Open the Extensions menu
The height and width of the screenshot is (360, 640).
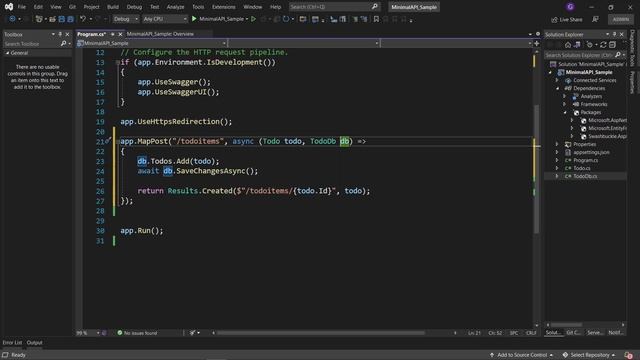coord(223,7)
